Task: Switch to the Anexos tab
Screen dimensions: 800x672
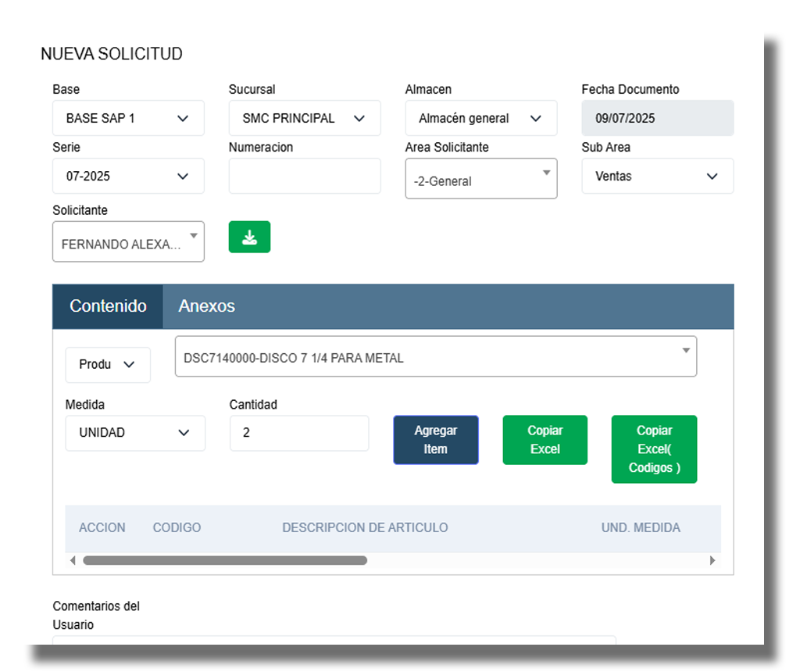Action: (x=206, y=306)
